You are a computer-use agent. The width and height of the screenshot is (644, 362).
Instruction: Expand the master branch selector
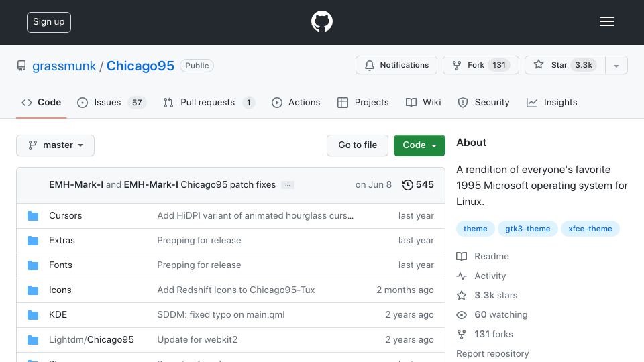tap(56, 145)
